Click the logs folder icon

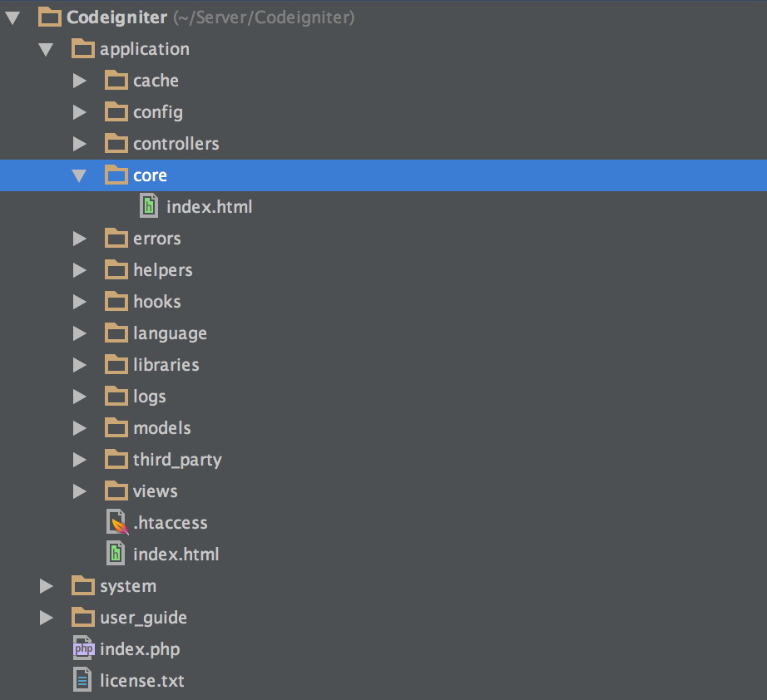tap(116, 396)
